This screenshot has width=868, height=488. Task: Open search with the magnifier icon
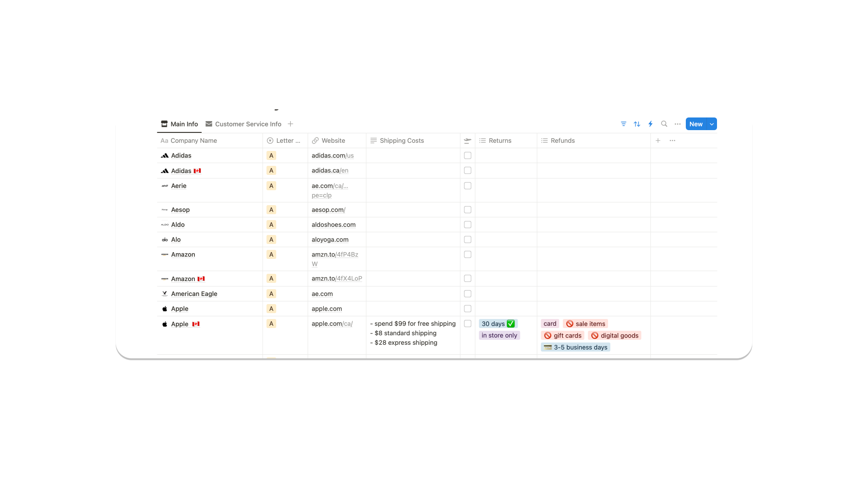click(x=664, y=124)
